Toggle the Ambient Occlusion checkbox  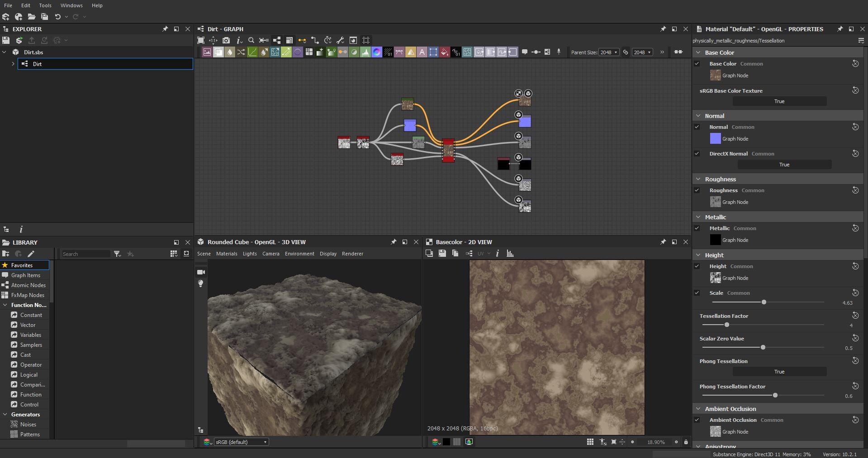pos(697,420)
